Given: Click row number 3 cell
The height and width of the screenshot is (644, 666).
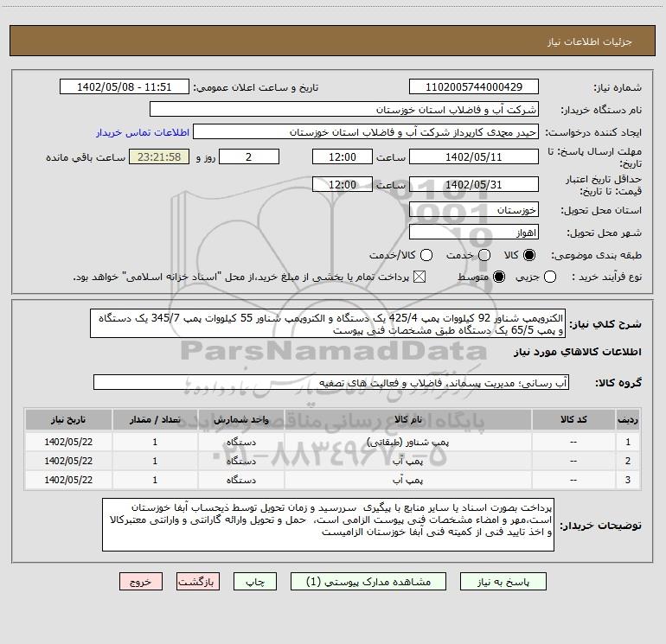Looking at the screenshot, I should coord(628,480).
